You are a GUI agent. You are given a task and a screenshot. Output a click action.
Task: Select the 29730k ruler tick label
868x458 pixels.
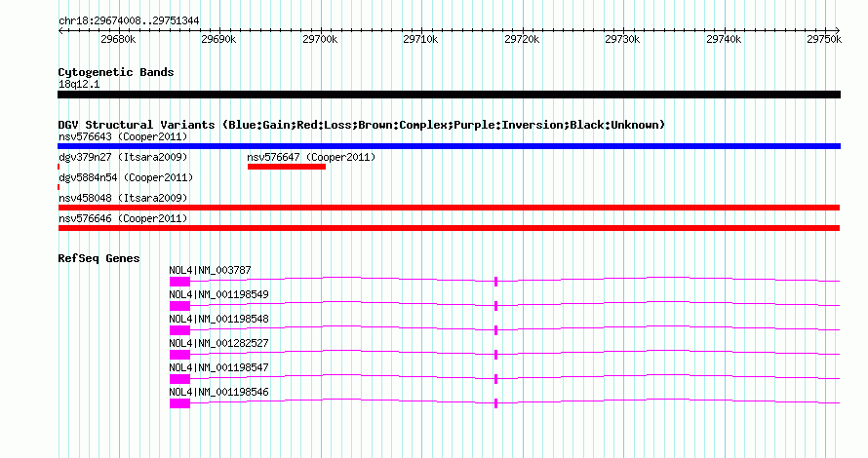tap(623, 39)
